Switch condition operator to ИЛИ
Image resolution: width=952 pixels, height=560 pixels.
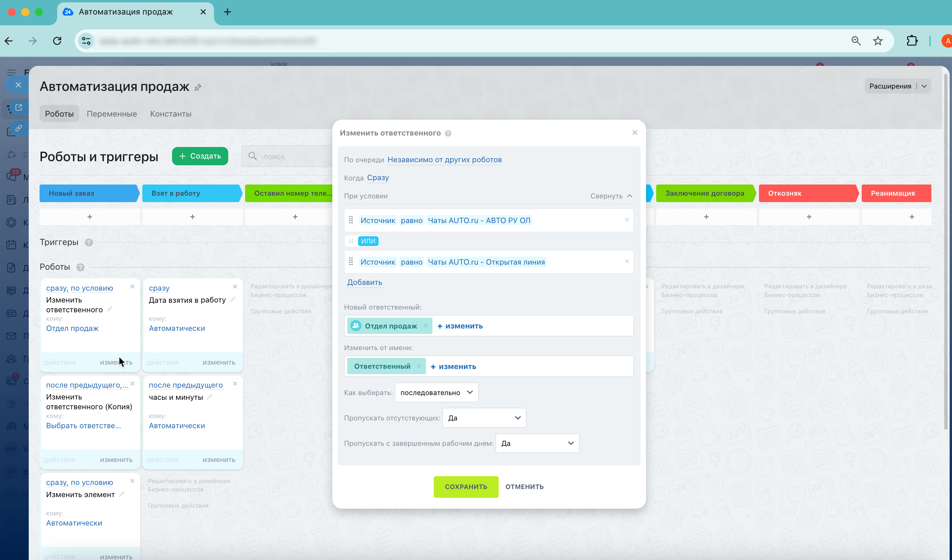point(368,241)
